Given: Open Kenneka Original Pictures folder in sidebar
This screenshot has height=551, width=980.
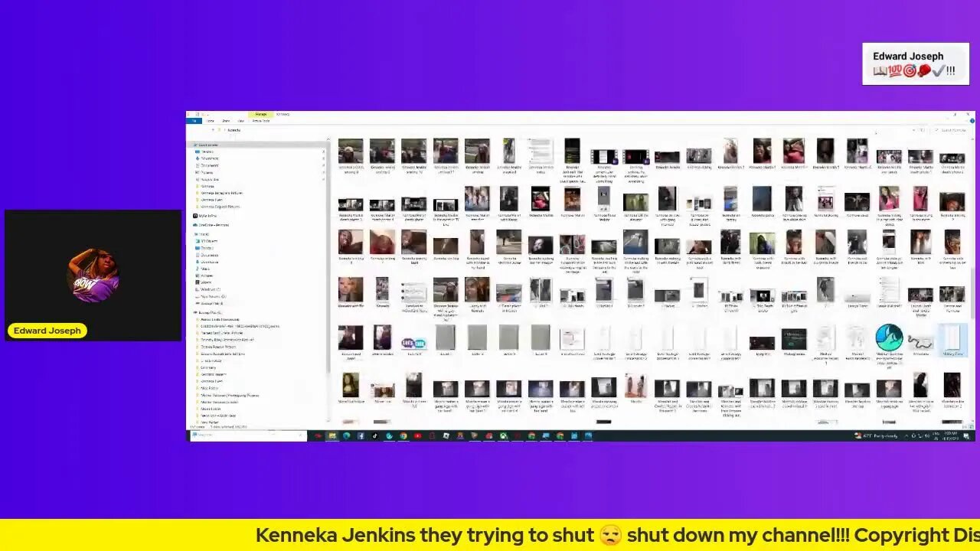Looking at the screenshot, I should coord(220,207).
